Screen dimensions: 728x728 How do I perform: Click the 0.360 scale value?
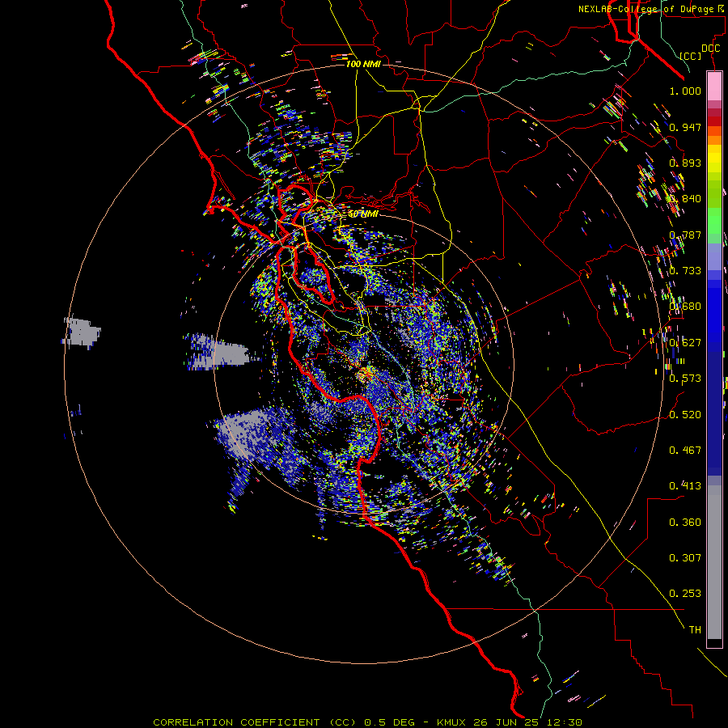(685, 523)
